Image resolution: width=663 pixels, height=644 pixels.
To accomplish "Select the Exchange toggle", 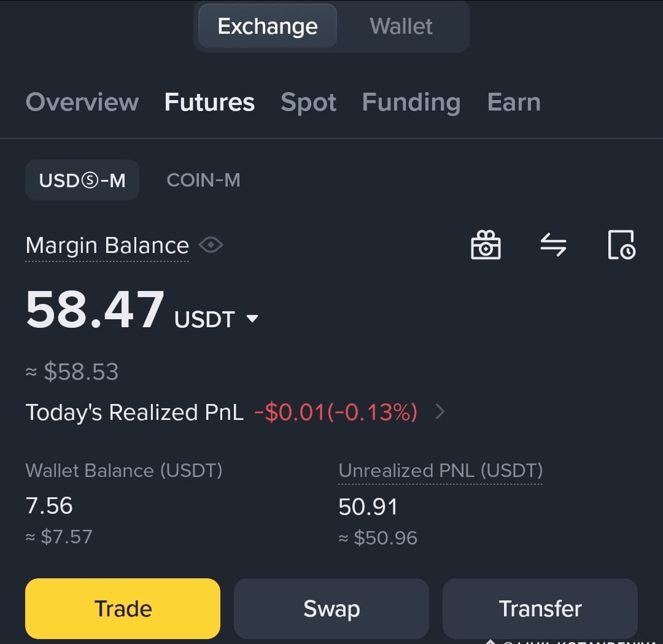I will coord(267,26).
